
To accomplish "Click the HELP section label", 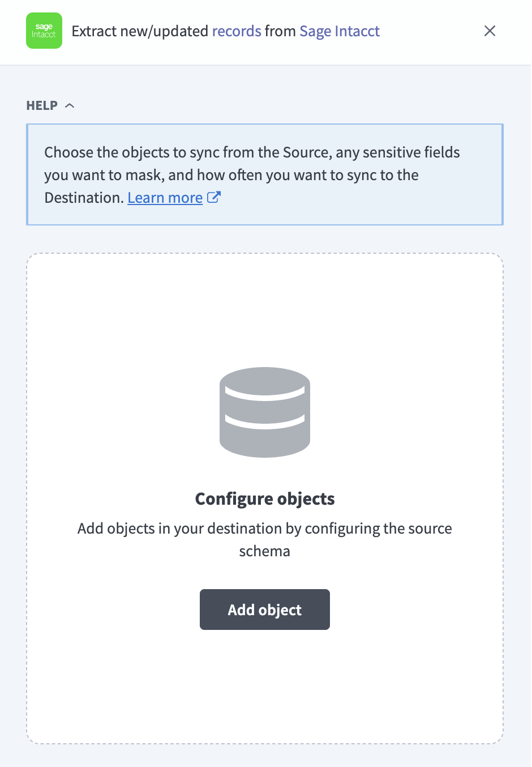I will [42, 105].
